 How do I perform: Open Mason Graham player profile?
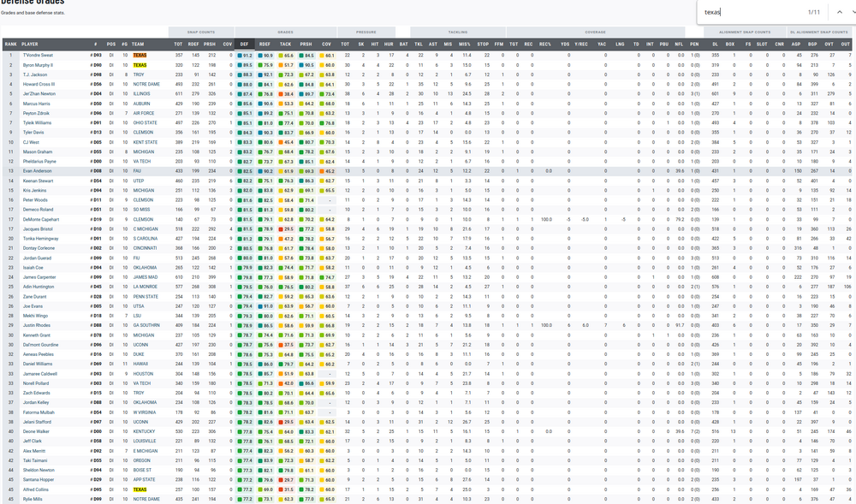[36, 151]
